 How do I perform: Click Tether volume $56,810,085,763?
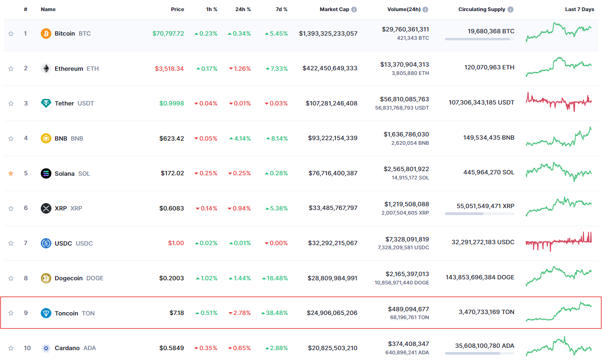click(x=405, y=99)
